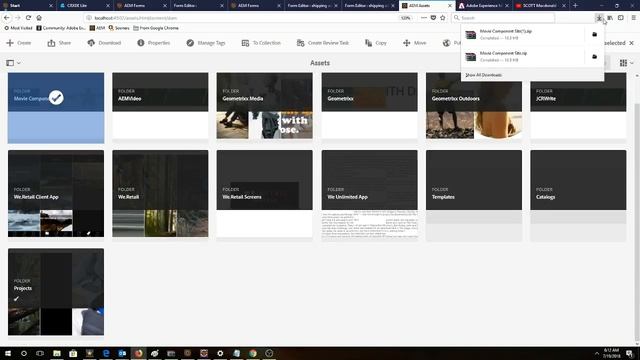The width and height of the screenshot is (640, 360).
Task: Clear selection with the X beside 'selected'
Action: (631, 43)
